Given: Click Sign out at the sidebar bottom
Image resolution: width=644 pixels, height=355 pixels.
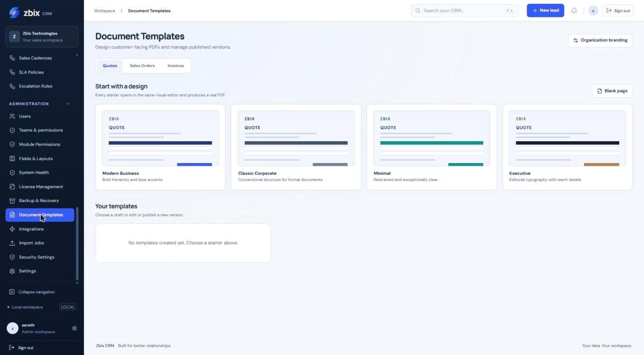Looking at the screenshot, I should (x=21, y=348).
